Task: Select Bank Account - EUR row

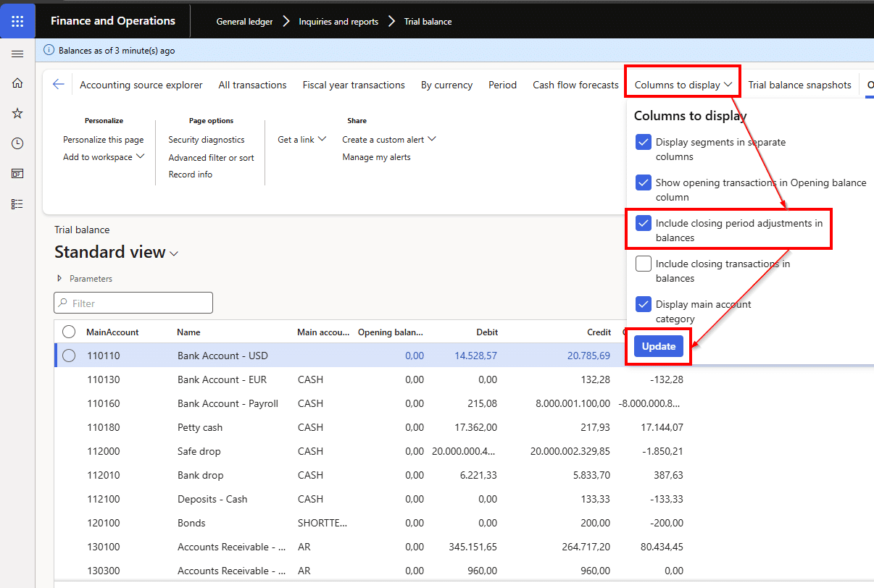Action: (369, 379)
